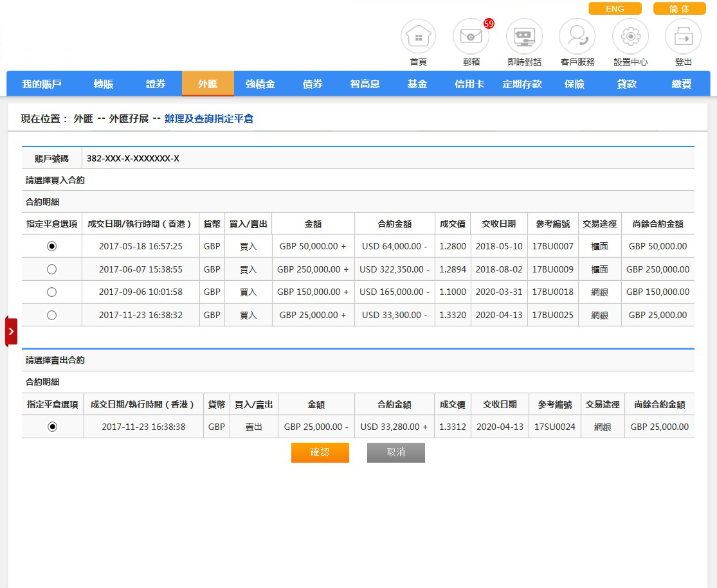
Task: Select buy contract dated 2017-05-18
Action: 52,246
